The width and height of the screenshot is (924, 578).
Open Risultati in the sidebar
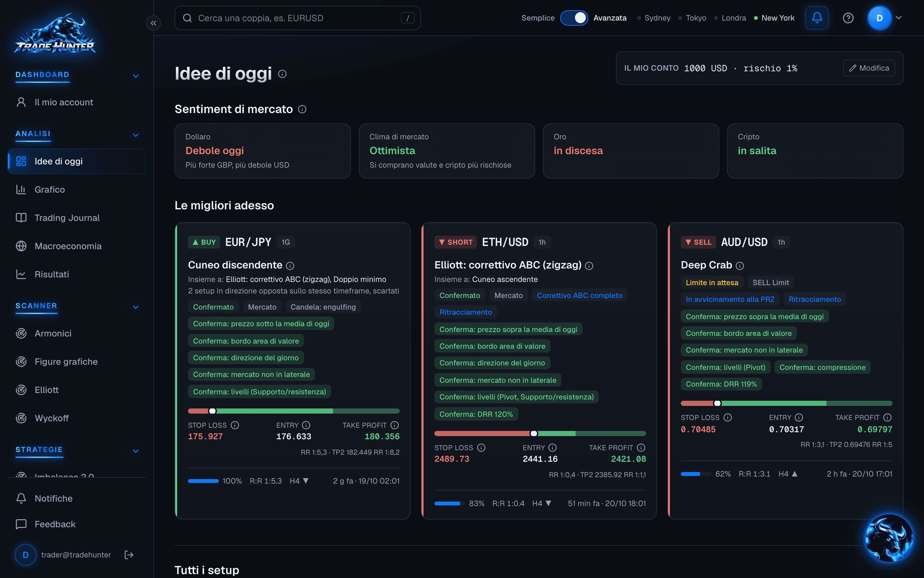[x=76, y=275]
